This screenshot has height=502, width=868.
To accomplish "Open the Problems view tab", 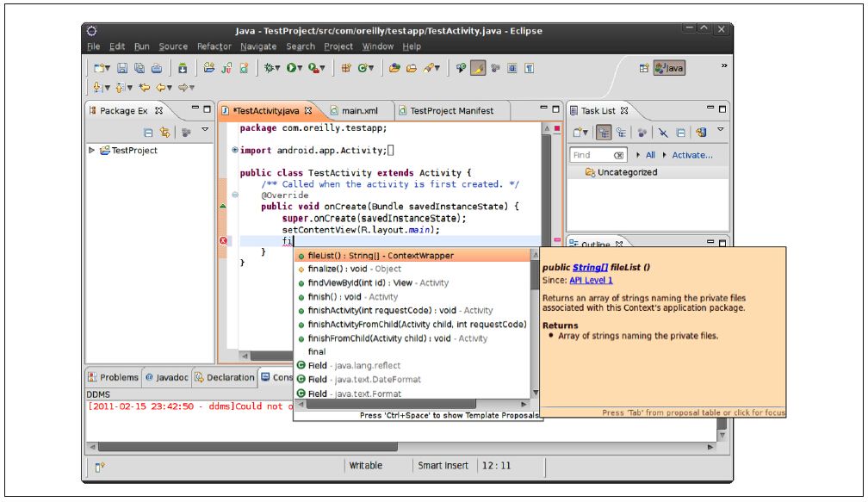I will point(114,377).
